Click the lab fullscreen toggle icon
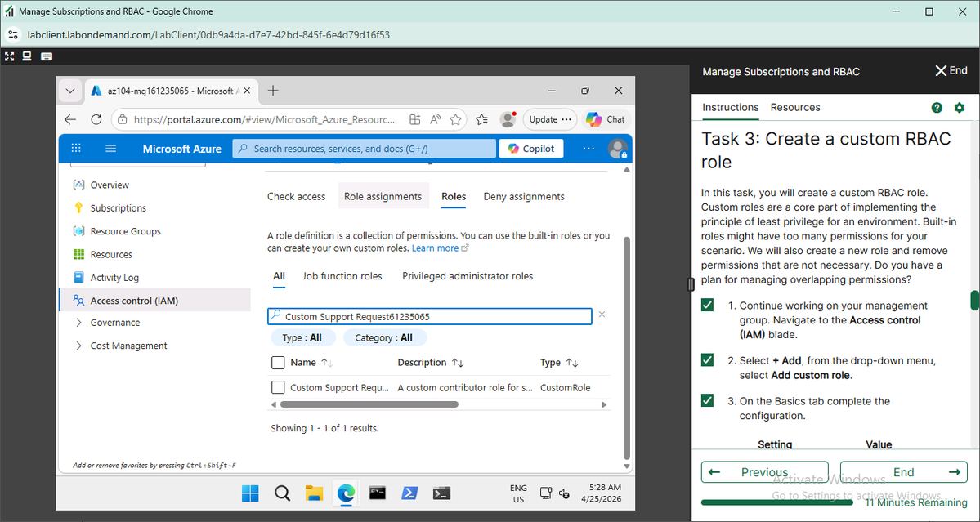Image resolution: width=980 pixels, height=522 pixels. pos(9,56)
